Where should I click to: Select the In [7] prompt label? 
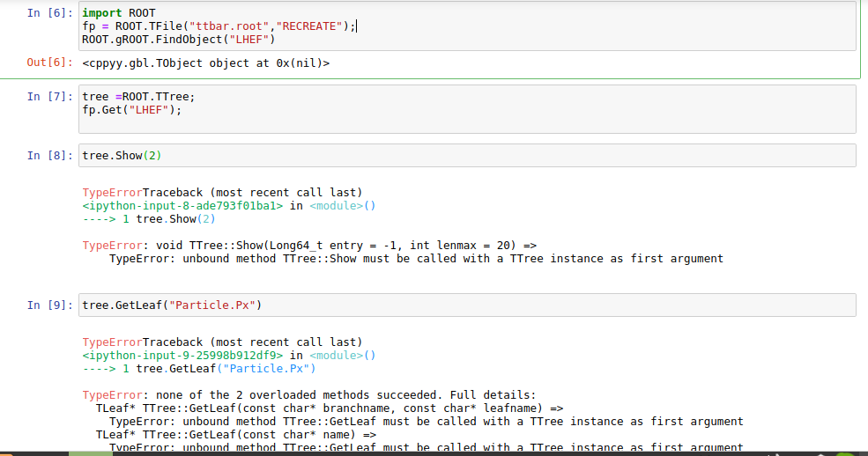coord(48,97)
